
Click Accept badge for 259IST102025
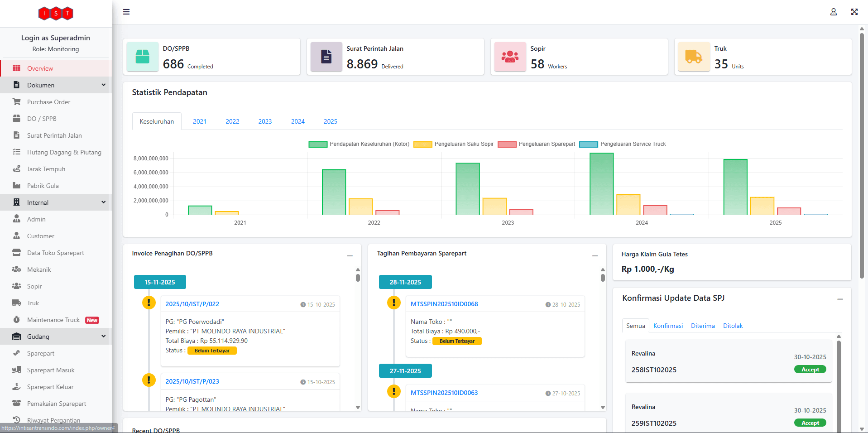810,423
